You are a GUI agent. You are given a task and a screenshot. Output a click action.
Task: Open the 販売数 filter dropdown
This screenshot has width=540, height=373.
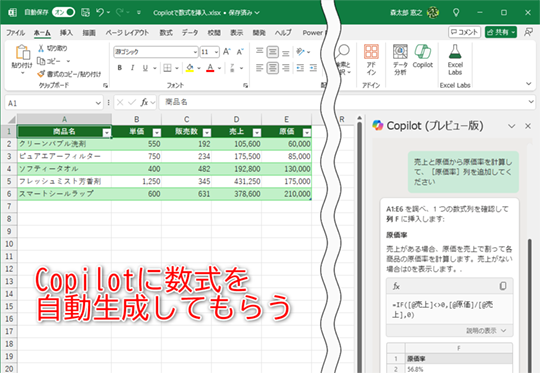point(207,132)
